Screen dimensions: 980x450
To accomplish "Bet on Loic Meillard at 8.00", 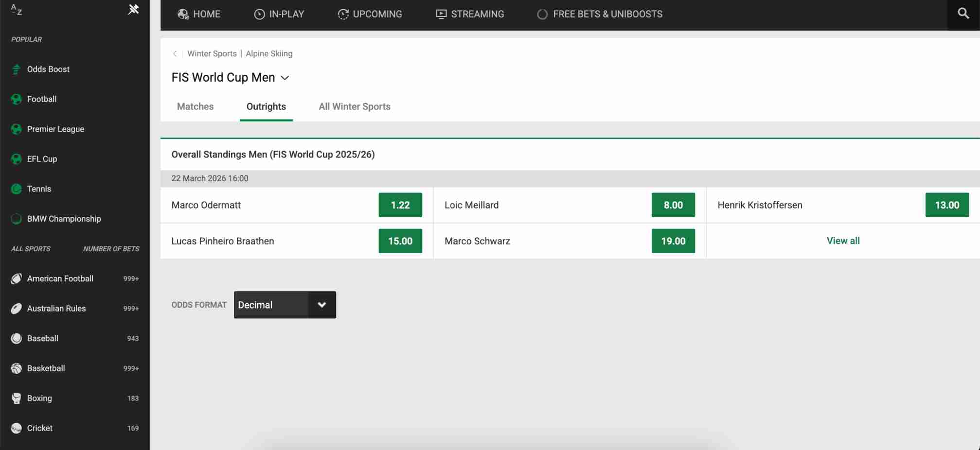I will (673, 205).
